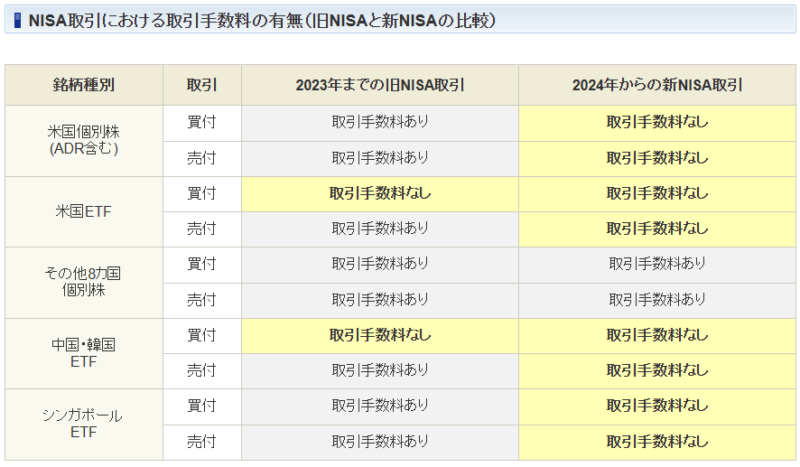Select yellow 旧NISA cell for 米国ETF 買付
Viewport: 800px width, 467px height.
click(380, 193)
